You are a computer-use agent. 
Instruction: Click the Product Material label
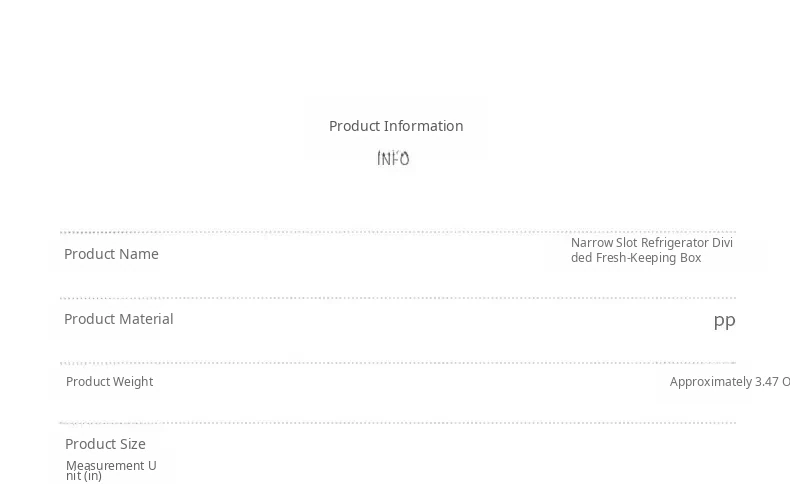118,319
